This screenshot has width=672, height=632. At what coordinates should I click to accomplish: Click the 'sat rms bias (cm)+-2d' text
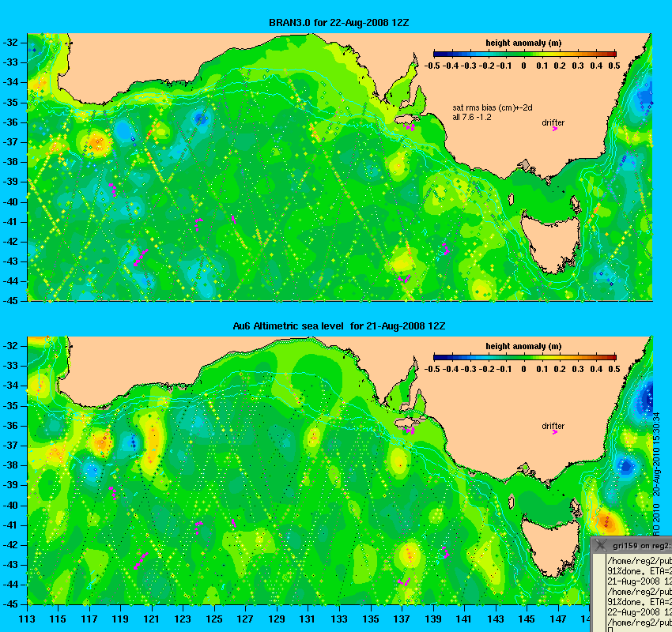click(493, 108)
